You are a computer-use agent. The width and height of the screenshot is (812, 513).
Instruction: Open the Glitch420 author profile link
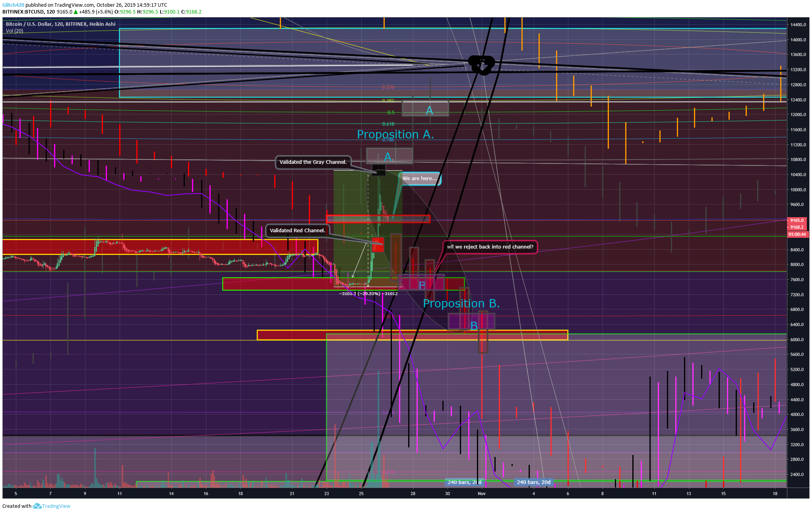13,5
